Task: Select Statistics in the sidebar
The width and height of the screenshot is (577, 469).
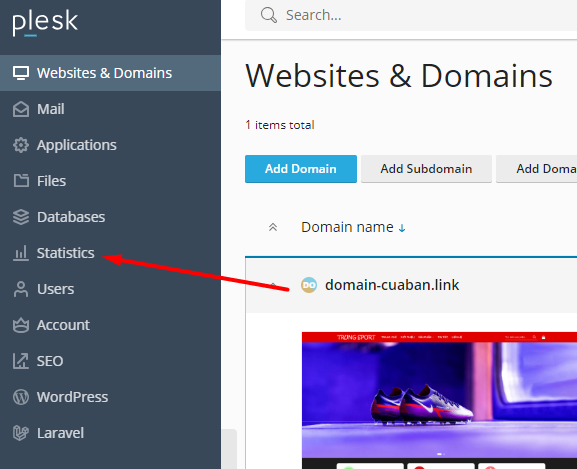Action: click(x=110, y=253)
